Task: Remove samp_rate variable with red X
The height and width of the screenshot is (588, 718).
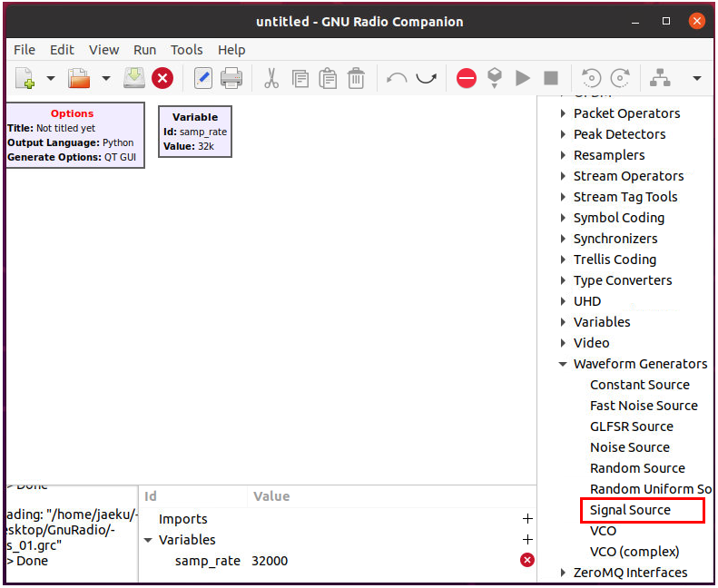Action: point(527,560)
